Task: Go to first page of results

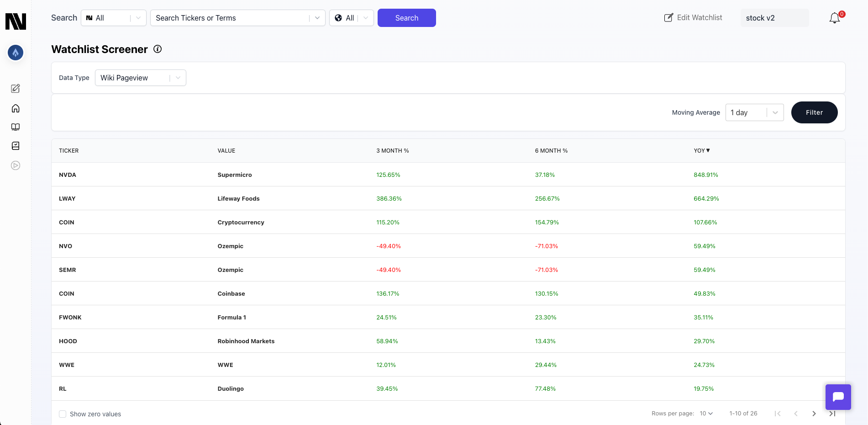Action: point(778,414)
